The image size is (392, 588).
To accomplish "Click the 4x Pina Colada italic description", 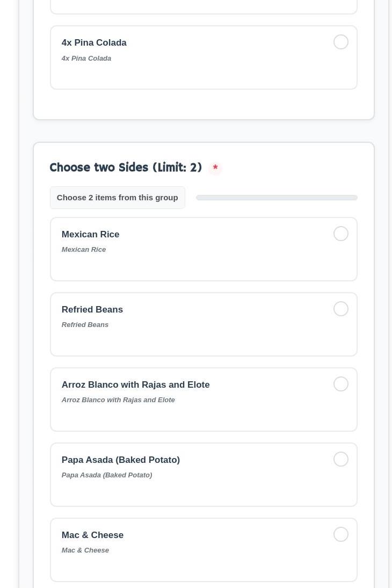I will pos(86,59).
